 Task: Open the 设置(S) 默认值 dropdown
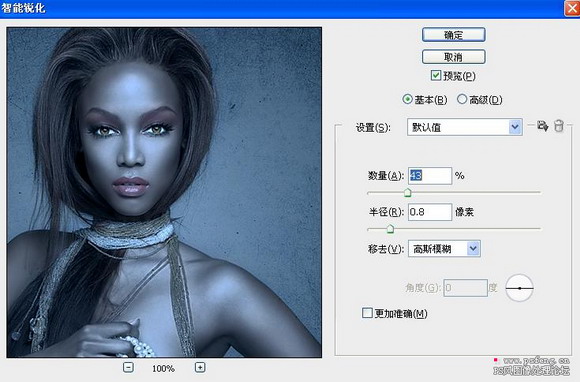(465, 127)
